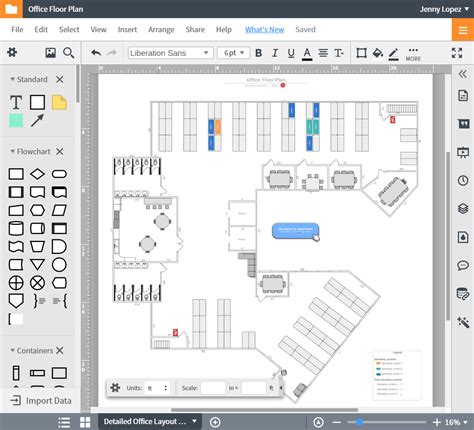Viewport: 474px width, 430px height.
Task: Toggle italic text formatting
Action: coord(275,53)
